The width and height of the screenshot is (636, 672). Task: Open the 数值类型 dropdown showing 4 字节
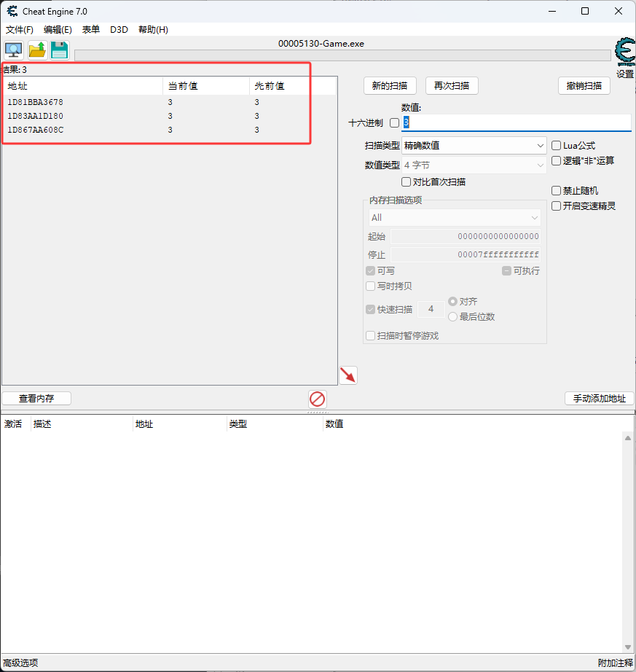point(474,165)
